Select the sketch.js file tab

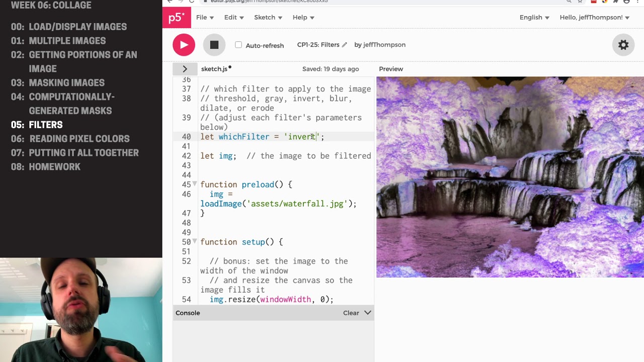[215, 69]
